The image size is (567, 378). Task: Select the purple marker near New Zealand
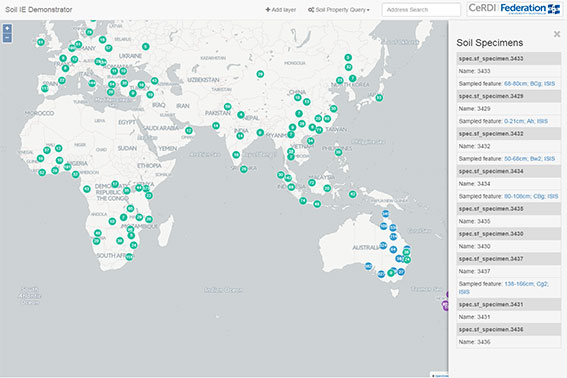(x=446, y=306)
